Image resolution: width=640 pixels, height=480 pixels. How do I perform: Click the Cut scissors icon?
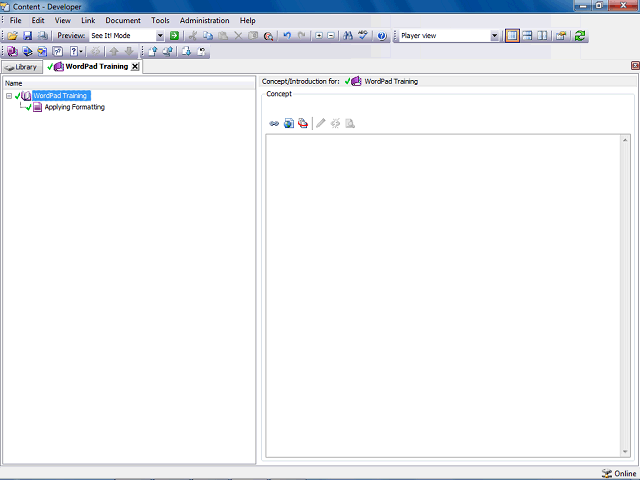tap(193, 36)
